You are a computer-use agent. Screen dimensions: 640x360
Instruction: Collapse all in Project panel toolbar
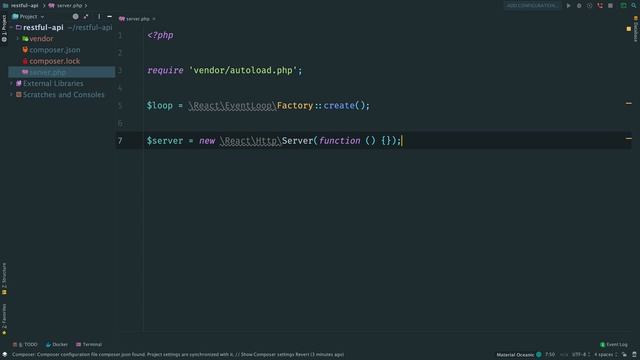pos(86,17)
